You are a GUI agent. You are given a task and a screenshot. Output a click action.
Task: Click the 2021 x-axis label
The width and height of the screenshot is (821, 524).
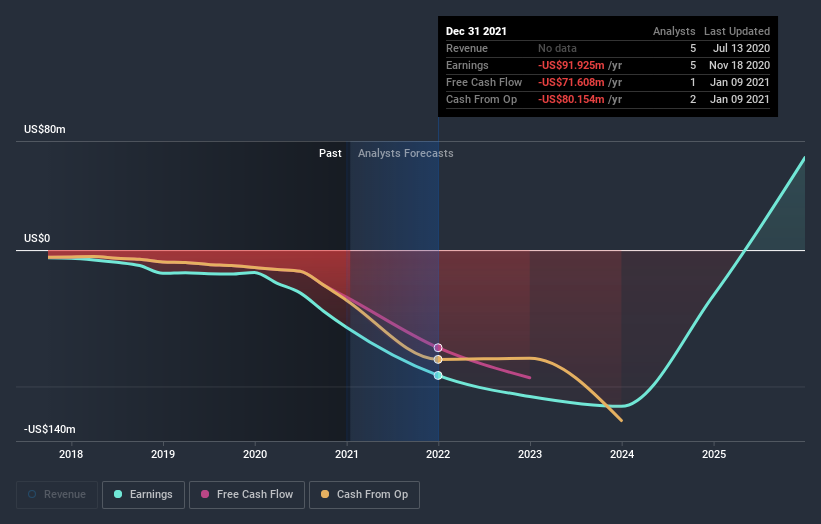347,454
